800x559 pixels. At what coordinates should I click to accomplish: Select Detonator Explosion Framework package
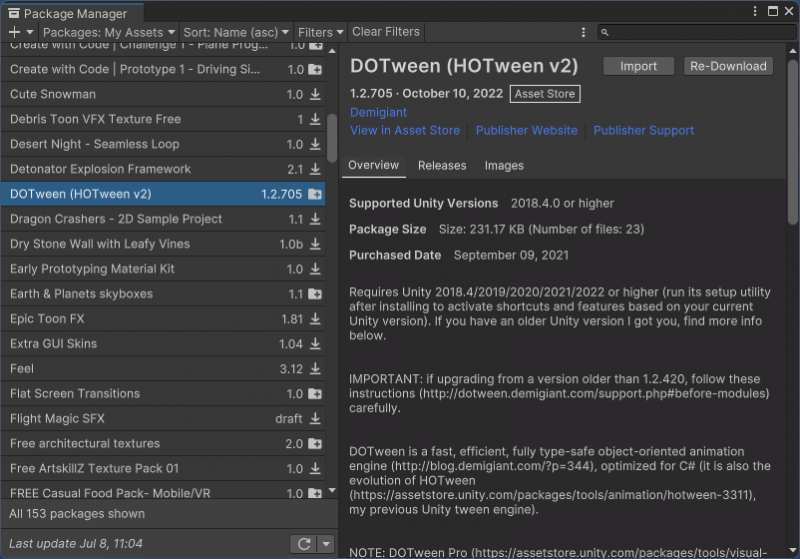click(163, 169)
